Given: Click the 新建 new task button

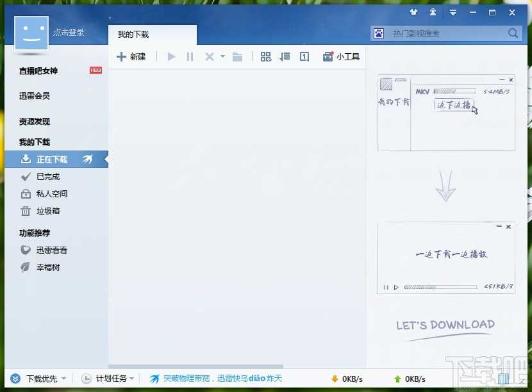Looking at the screenshot, I should coord(131,57).
